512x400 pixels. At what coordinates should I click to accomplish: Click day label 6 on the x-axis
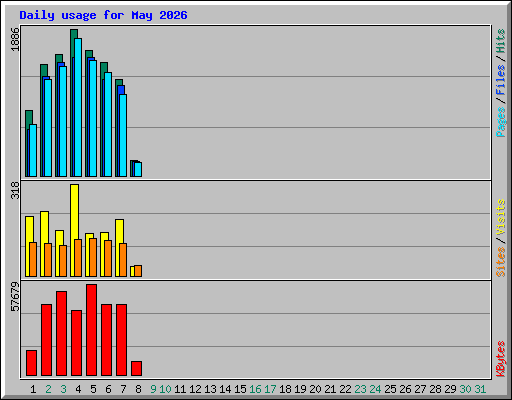click(x=108, y=389)
